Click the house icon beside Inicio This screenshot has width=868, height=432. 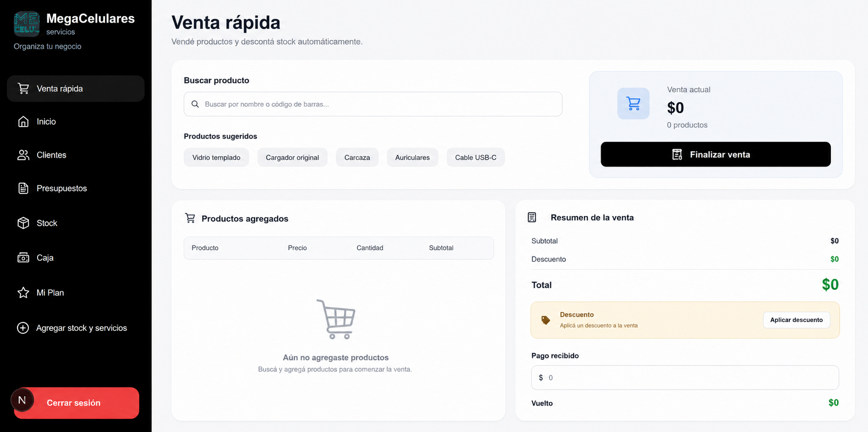pos(23,122)
